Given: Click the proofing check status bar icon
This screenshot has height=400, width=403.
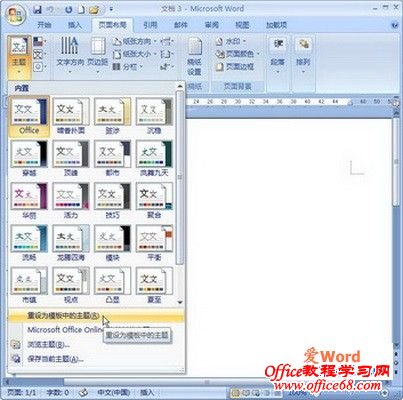Looking at the screenshot, I should click(83, 393).
